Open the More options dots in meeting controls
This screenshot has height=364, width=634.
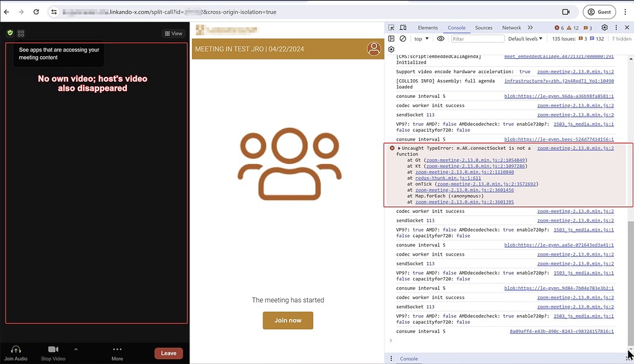[117, 350]
